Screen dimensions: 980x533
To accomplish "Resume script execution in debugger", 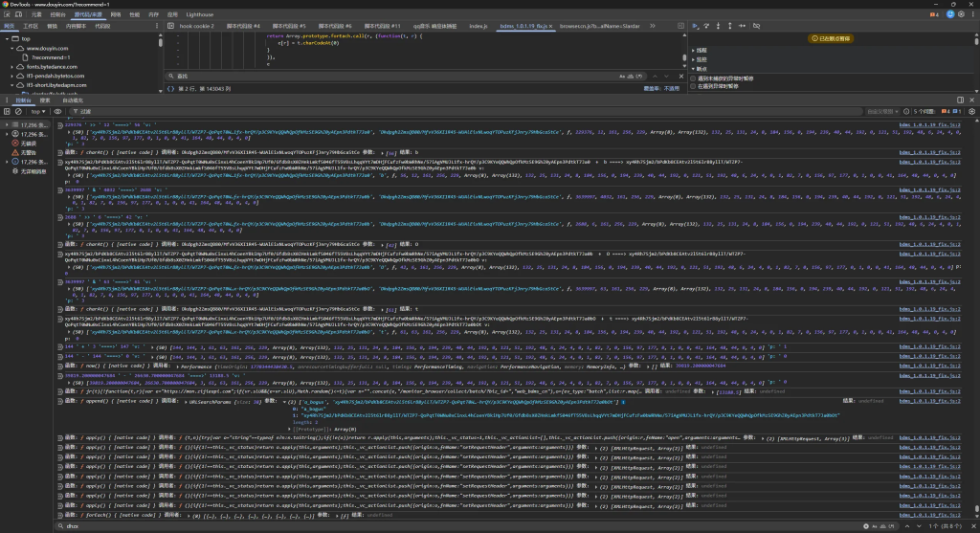I will 696,27.
